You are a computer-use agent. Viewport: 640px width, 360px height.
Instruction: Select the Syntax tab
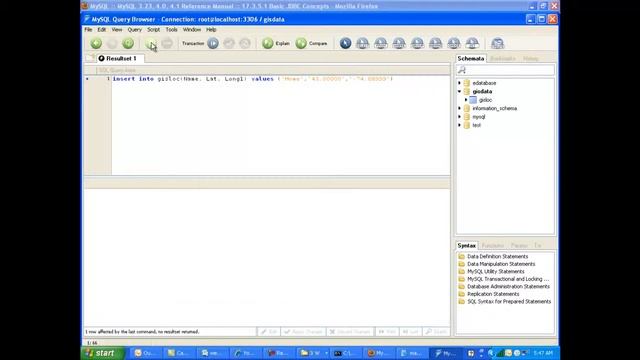(x=467, y=245)
